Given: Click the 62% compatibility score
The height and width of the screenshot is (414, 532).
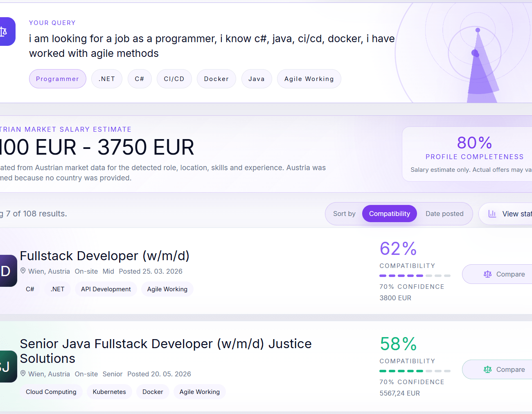Looking at the screenshot, I should (398, 249).
